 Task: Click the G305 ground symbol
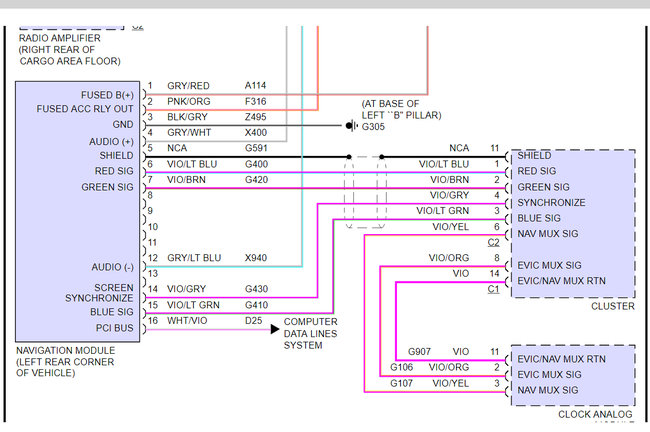[350, 126]
